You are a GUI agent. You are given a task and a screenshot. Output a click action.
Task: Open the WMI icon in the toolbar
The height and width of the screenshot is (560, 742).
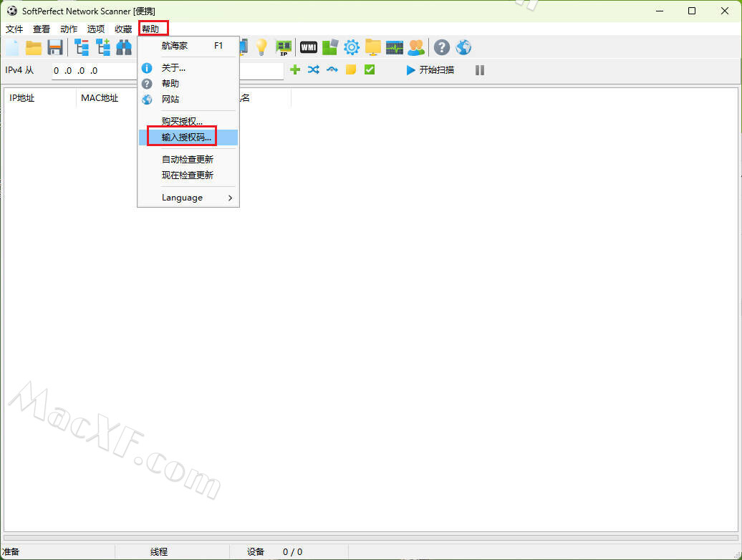point(309,47)
